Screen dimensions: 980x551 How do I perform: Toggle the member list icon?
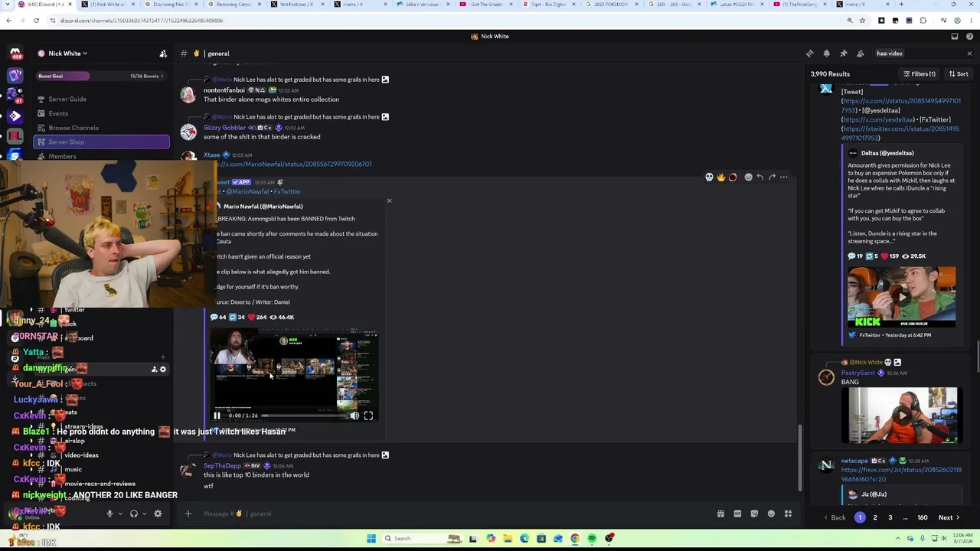click(x=861, y=54)
